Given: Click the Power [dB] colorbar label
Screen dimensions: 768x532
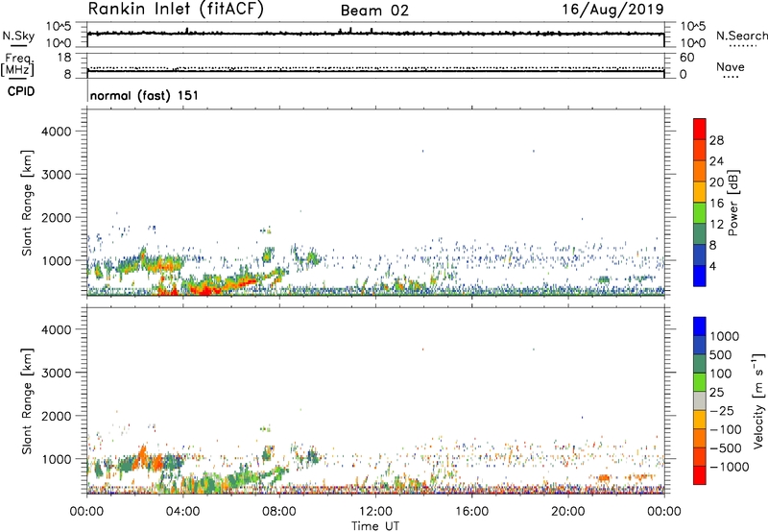Looking at the screenshot, I should 732,203.
